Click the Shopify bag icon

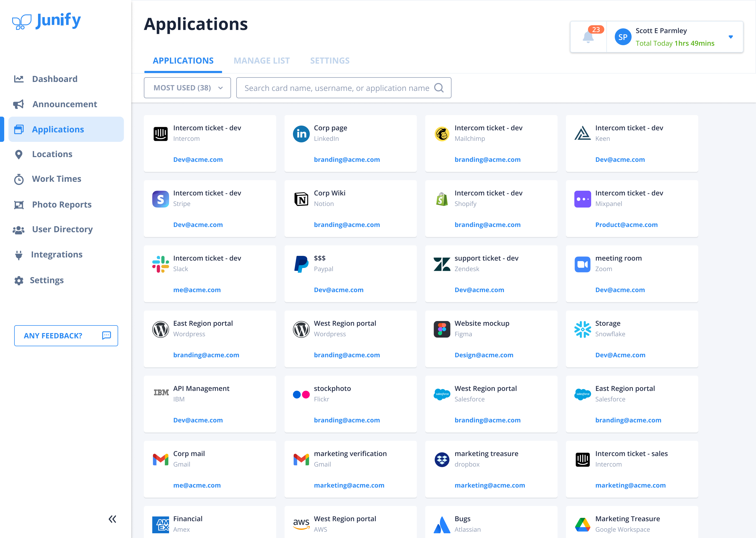click(x=442, y=199)
